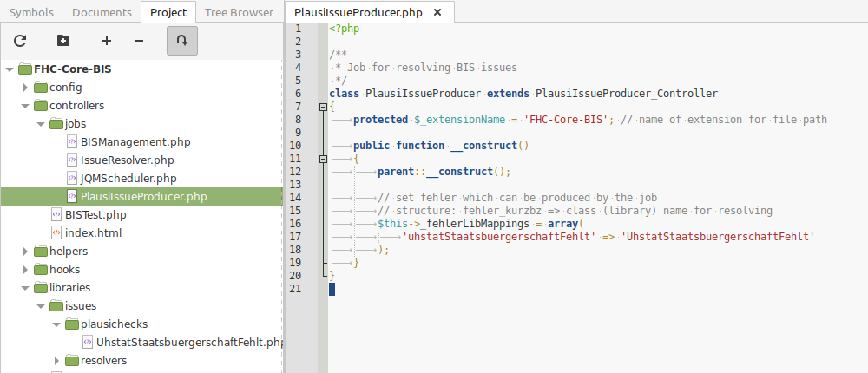
Task: Select JQMScheduler.php in the project tree
Action: 128,178
